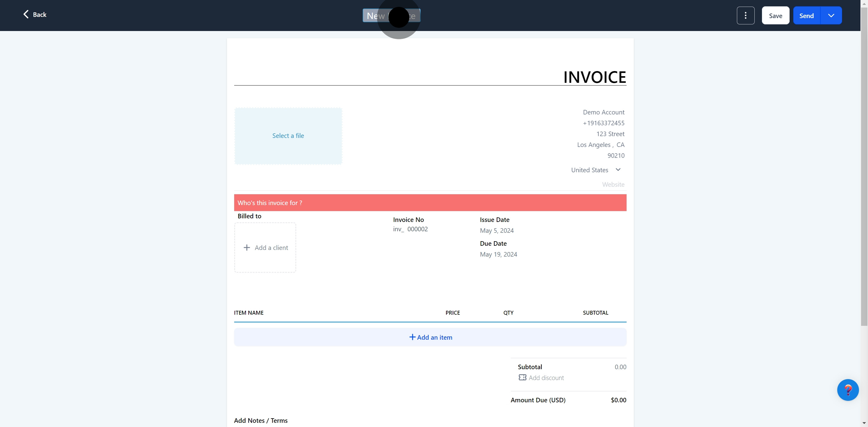Click the Demo Account name field
Viewport: 868px width, 427px height.
603,112
